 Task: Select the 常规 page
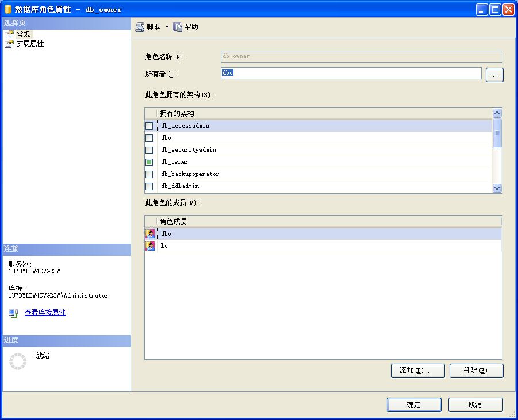(24, 34)
